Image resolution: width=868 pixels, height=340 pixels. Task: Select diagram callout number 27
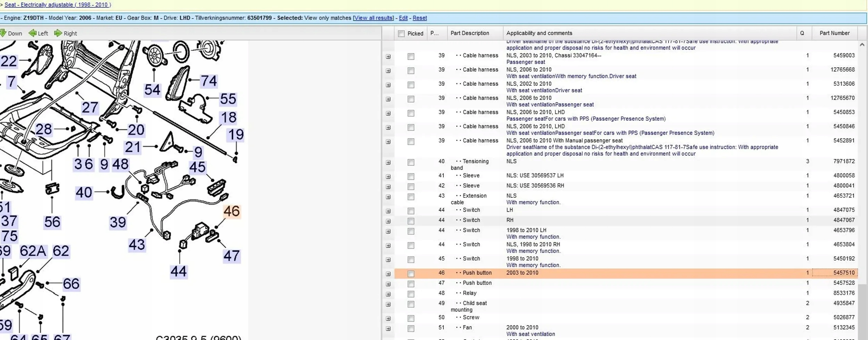click(90, 108)
